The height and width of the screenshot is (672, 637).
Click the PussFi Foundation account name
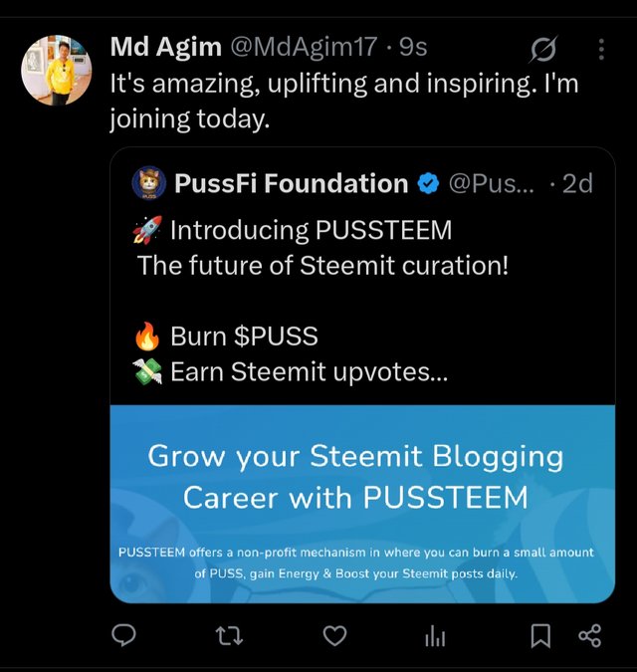(x=291, y=183)
